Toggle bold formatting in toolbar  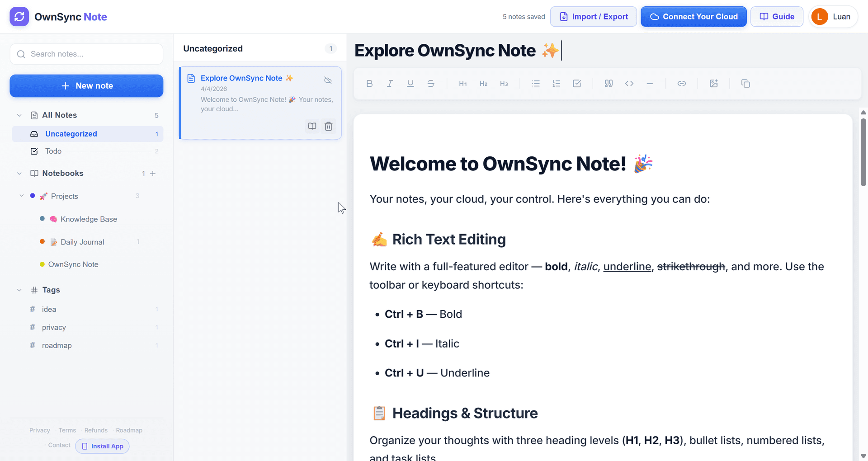(369, 84)
